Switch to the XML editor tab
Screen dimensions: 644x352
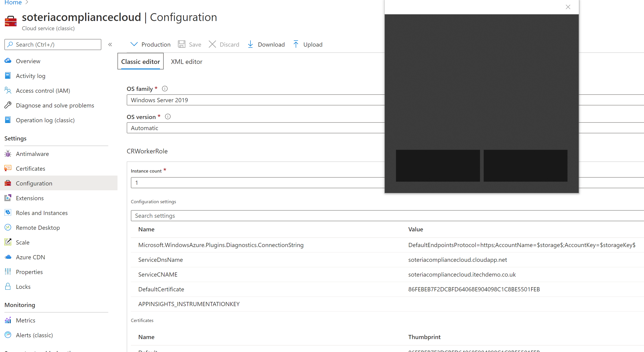[187, 61]
